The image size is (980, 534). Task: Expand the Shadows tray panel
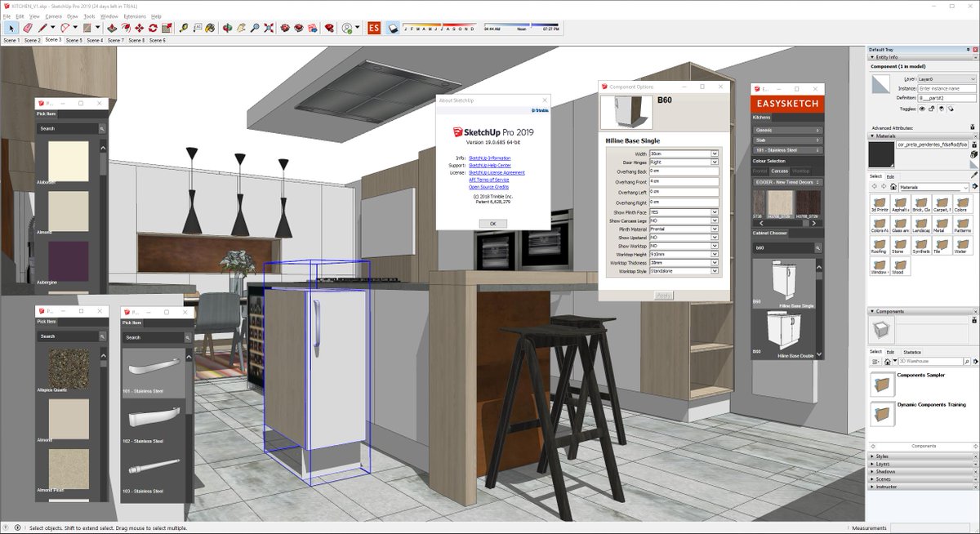click(x=922, y=471)
